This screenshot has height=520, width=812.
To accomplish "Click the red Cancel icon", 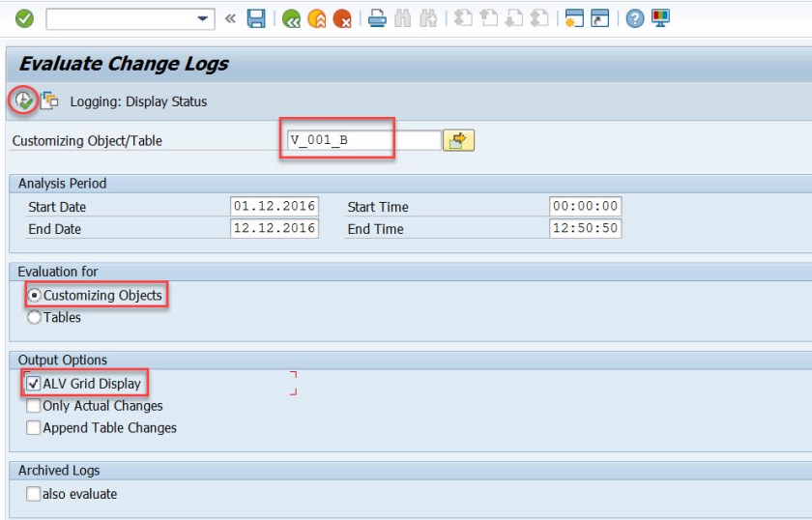I will 342,19.
